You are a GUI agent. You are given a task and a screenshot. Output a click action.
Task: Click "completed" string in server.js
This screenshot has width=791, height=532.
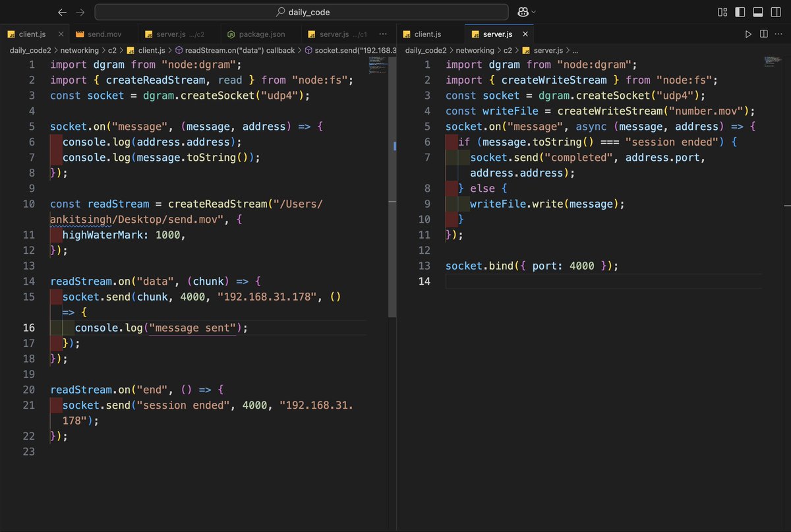coord(577,158)
